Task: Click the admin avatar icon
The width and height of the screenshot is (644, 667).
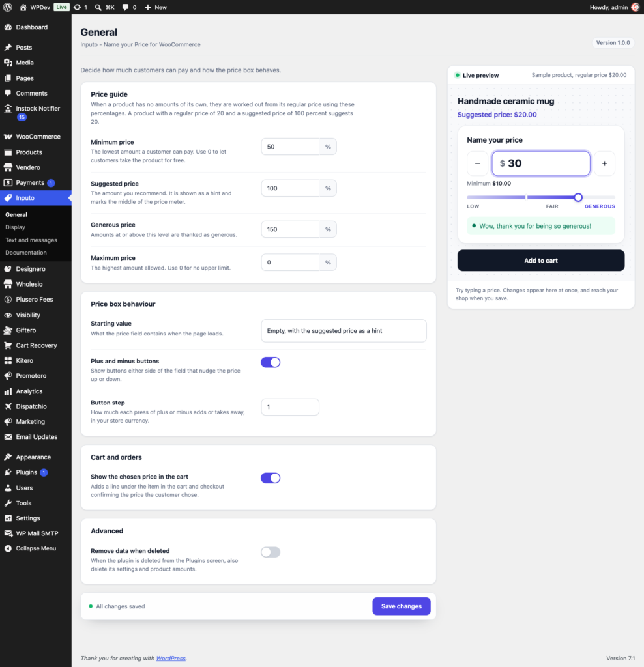Action: coord(635,7)
